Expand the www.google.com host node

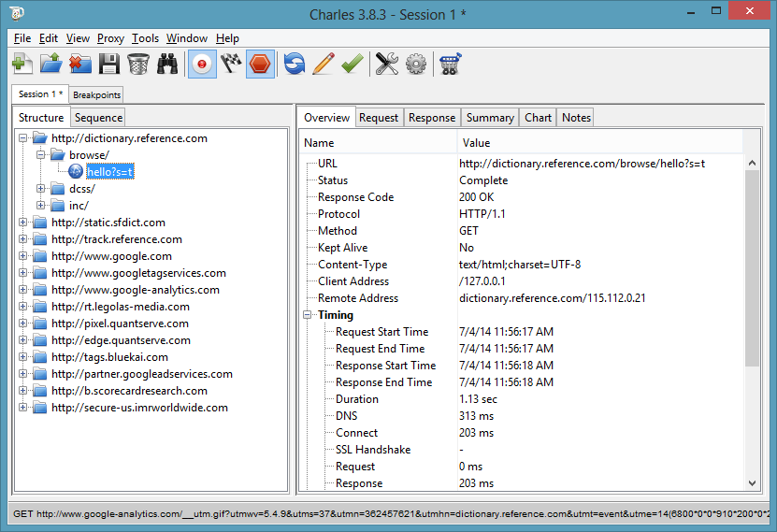pos(22,256)
